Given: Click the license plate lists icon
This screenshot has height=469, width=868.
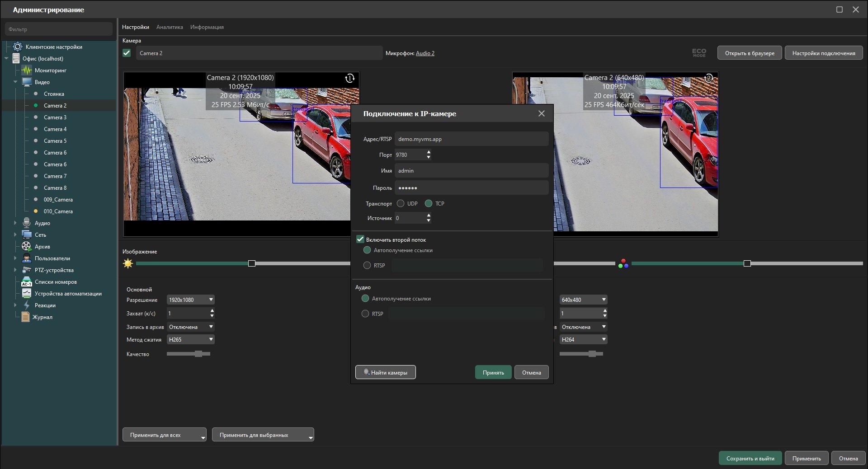Looking at the screenshot, I should pyautogui.click(x=27, y=282).
